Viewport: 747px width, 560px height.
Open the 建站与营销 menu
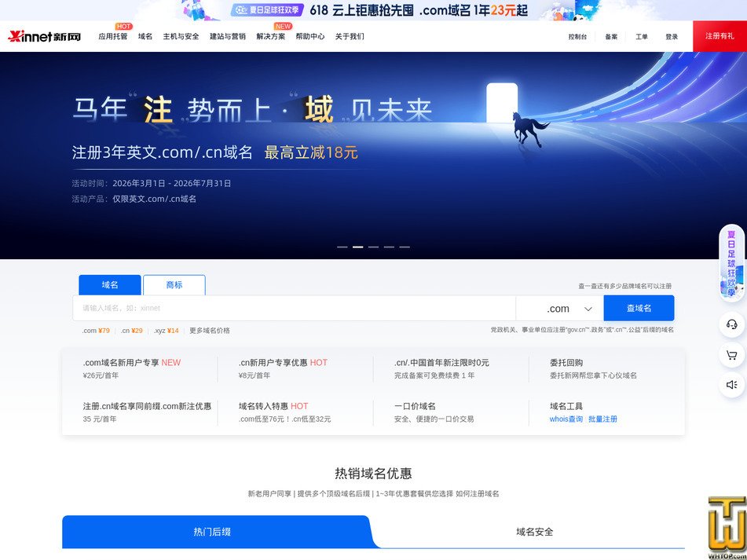[228, 36]
